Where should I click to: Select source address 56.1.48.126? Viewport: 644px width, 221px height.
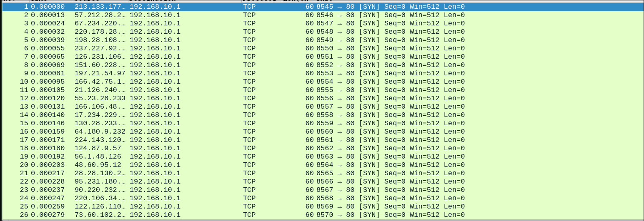[98, 156]
